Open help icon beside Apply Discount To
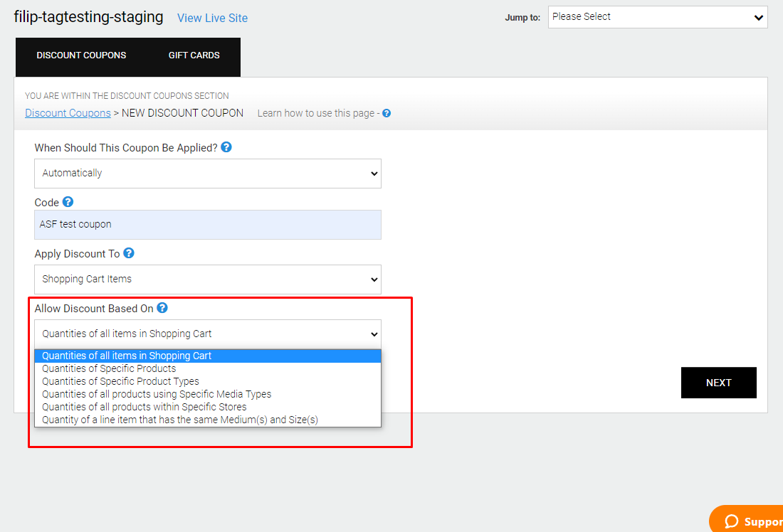Screen dimensions: 783x532 point(129,253)
